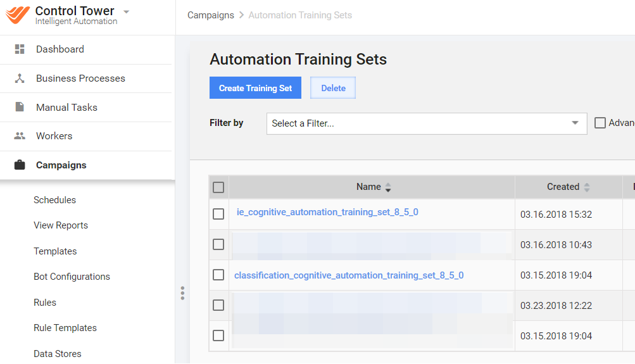Click the sidebar resize handle dots
This screenshot has width=635, height=364.
coord(182,293)
